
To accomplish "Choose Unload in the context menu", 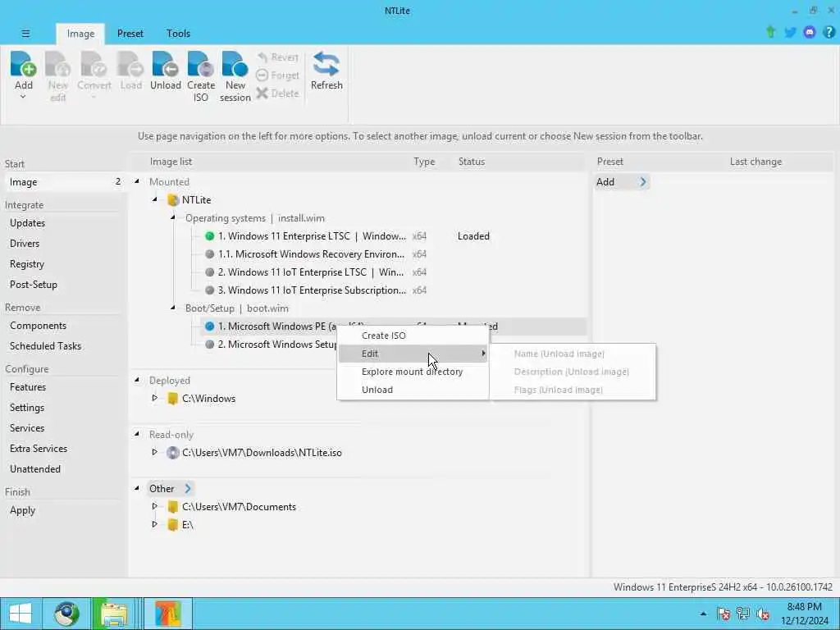I will pyautogui.click(x=413, y=390).
